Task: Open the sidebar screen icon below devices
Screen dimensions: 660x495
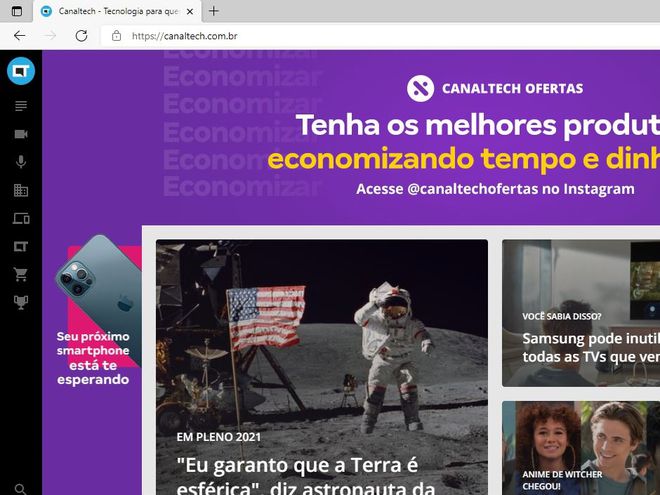Action: (x=21, y=246)
